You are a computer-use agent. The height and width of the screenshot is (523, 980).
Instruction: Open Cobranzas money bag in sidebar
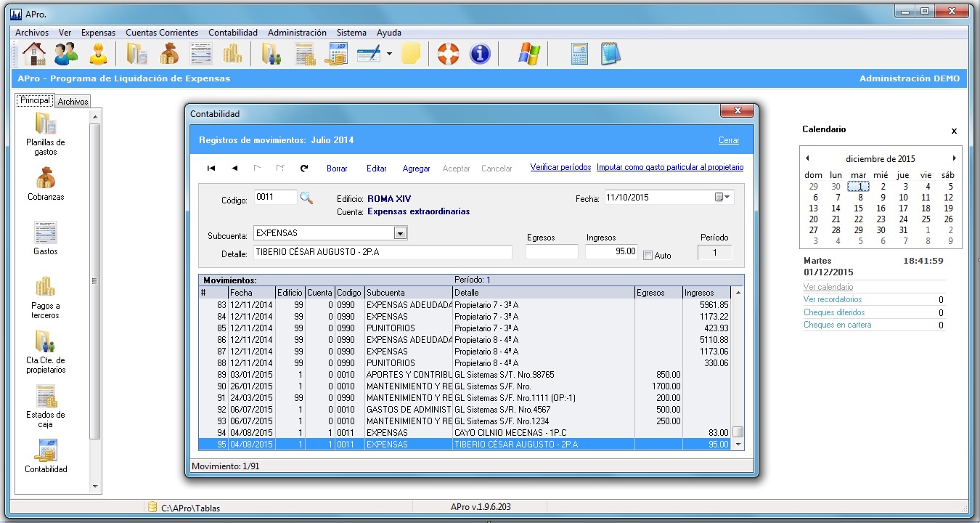(x=46, y=178)
